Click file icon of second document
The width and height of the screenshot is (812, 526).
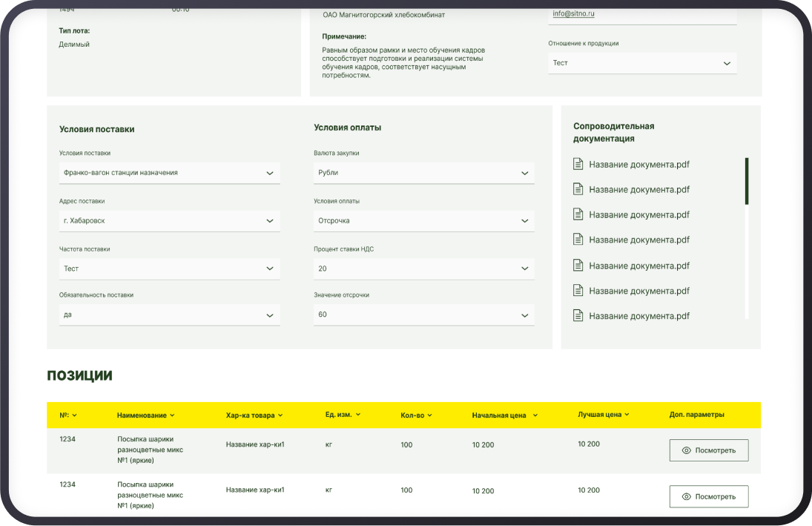click(578, 189)
